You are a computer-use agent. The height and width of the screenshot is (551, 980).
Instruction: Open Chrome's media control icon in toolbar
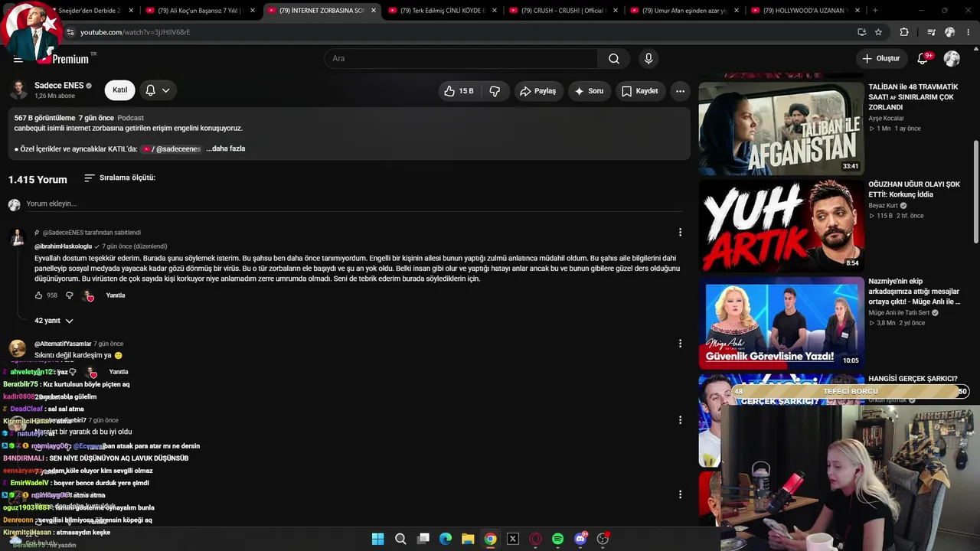pos(931,32)
